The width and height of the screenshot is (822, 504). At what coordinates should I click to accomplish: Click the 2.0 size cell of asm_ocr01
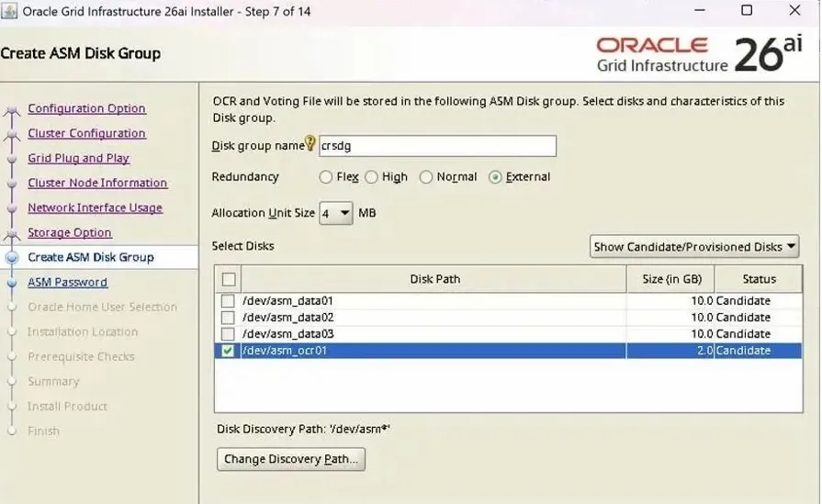670,351
